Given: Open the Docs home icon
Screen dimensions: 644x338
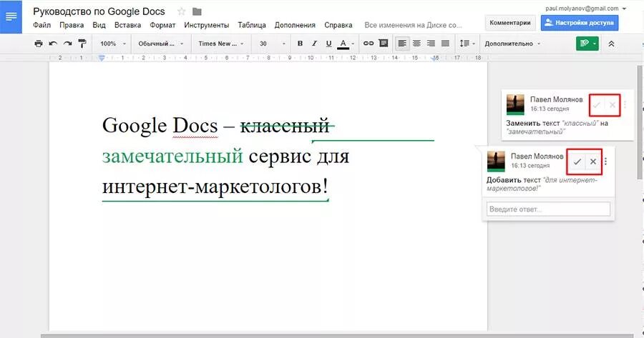Looking at the screenshot, I should [x=11, y=17].
